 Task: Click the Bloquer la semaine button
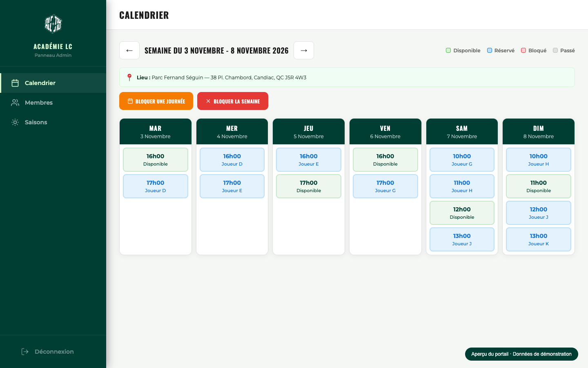pos(233,101)
